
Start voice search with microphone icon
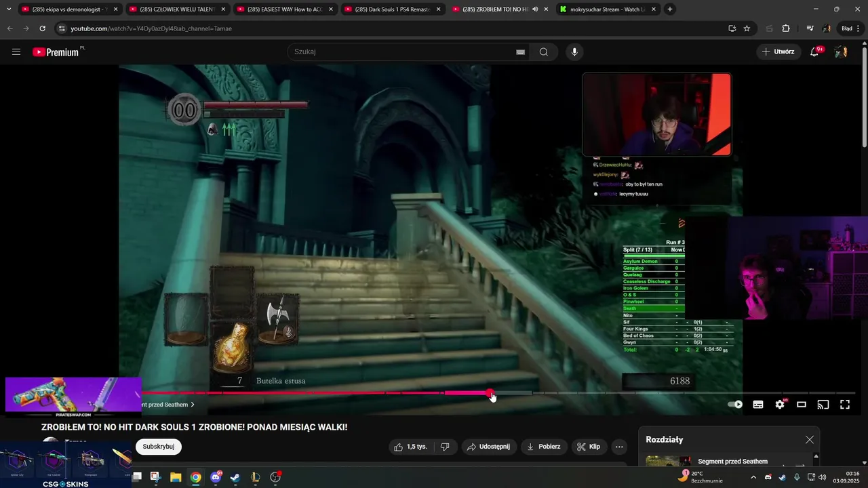coord(574,52)
